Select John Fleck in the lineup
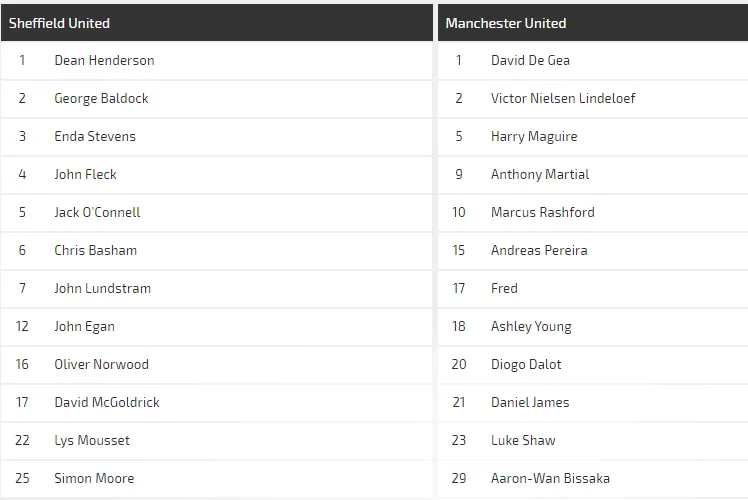 tap(85, 174)
